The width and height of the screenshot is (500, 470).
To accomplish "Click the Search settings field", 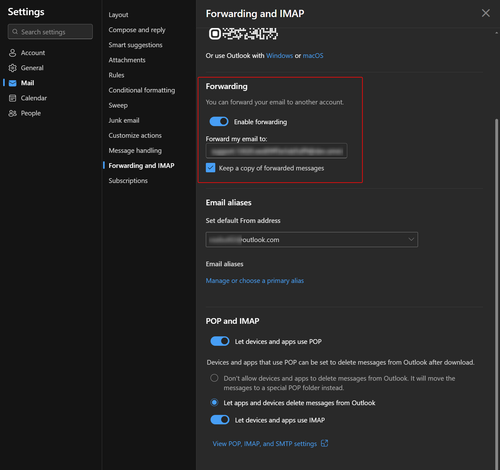I will click(50, 32).
